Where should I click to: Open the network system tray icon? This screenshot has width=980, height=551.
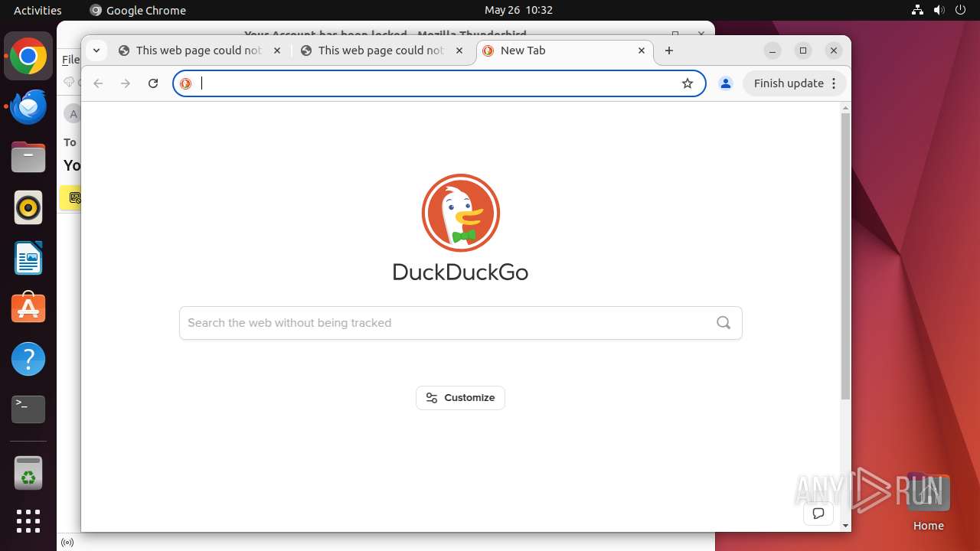point(917,10)
